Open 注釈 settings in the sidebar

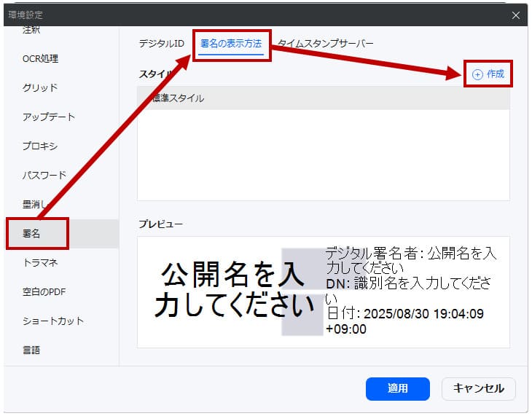[32, 31]
